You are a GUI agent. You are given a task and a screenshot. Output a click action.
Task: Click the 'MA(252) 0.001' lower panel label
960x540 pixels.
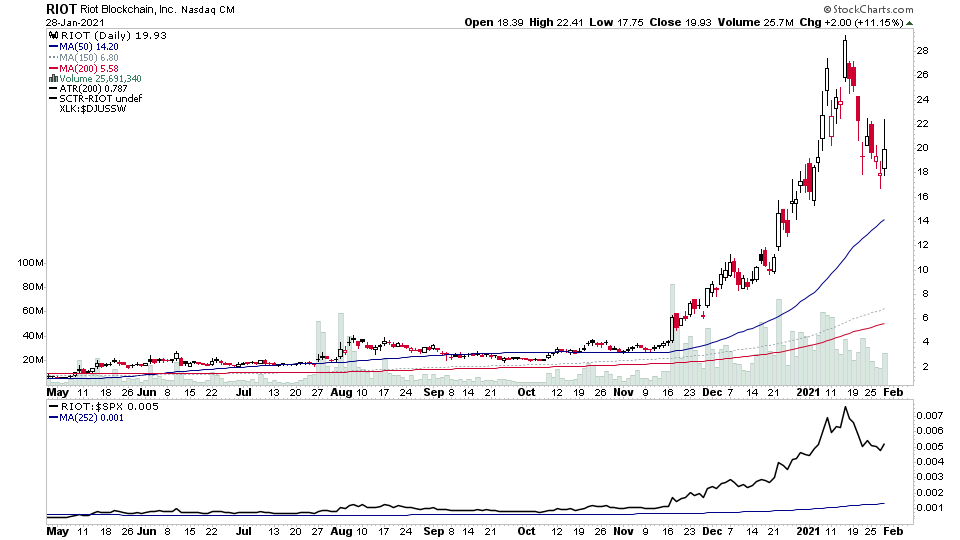[91, 418]
